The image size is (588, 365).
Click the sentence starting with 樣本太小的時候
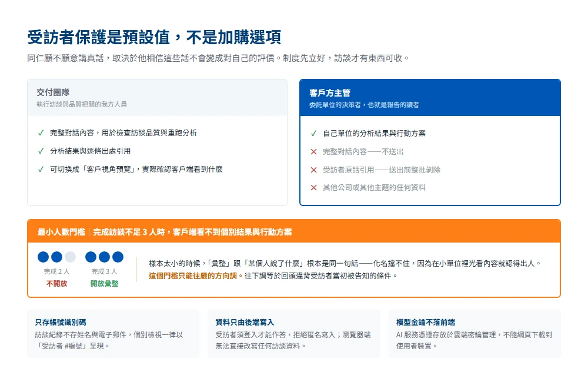click(x=345, y=264)
